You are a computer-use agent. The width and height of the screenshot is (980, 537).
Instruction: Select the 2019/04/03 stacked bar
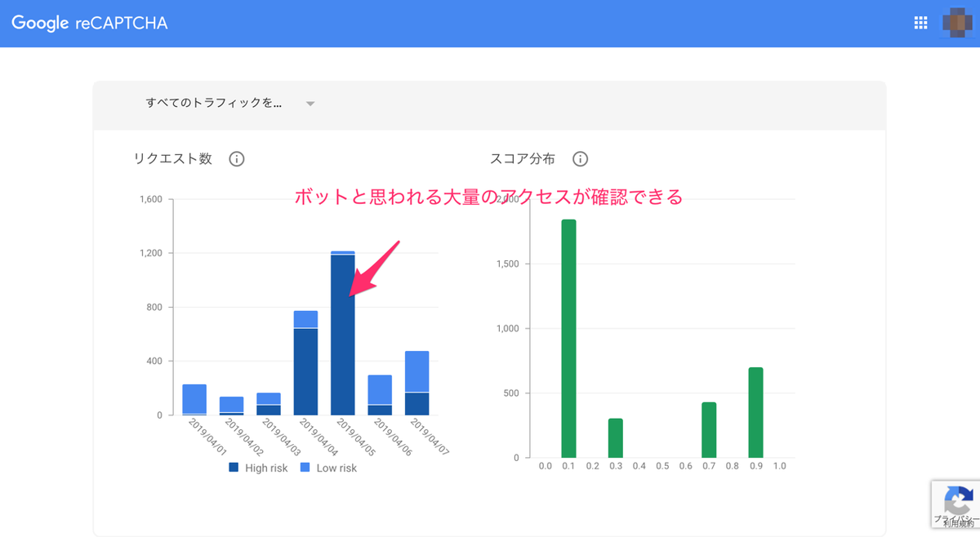(x=269, y=404)
